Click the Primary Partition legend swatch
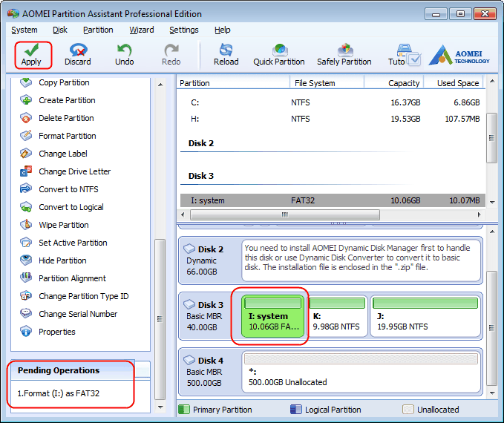Viewport: 504px width, 423px height. pyautogui.click(x=184, y=410)
